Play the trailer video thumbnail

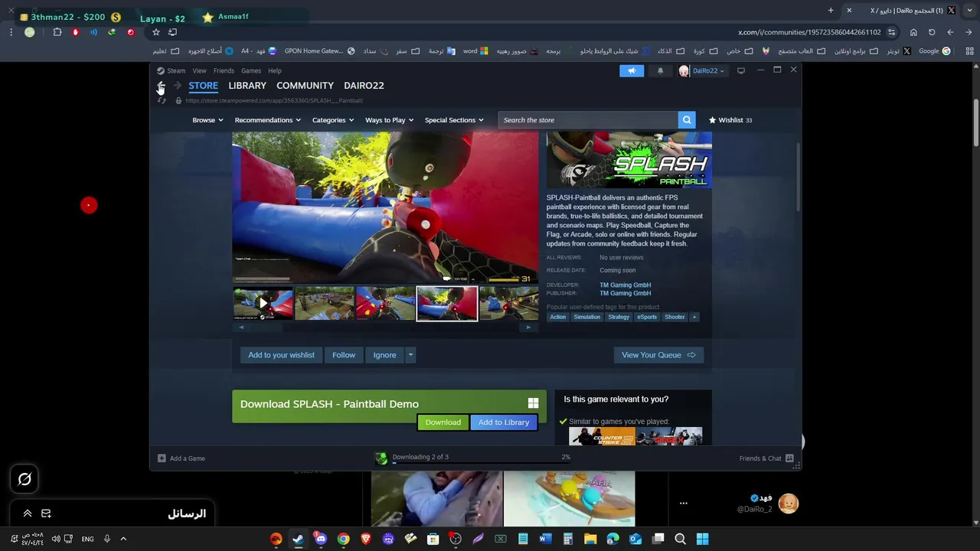263,303
